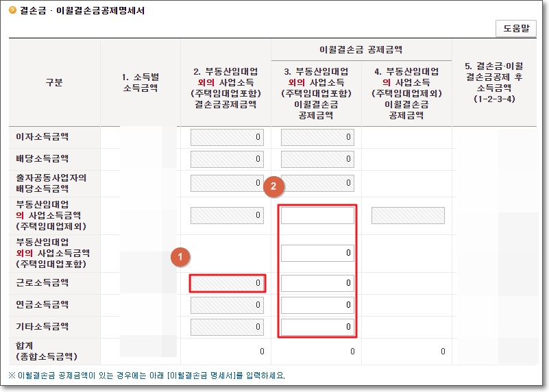The width and height of the screenshot is (549, 392).
Task: Click the 구분 column header
Action: [x=54, y=82]
